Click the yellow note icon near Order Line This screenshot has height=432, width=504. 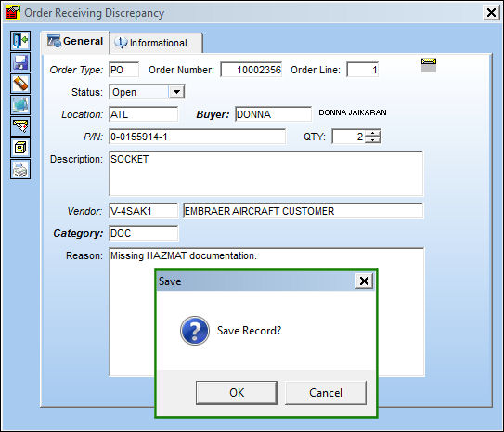(x=429, y=65)
